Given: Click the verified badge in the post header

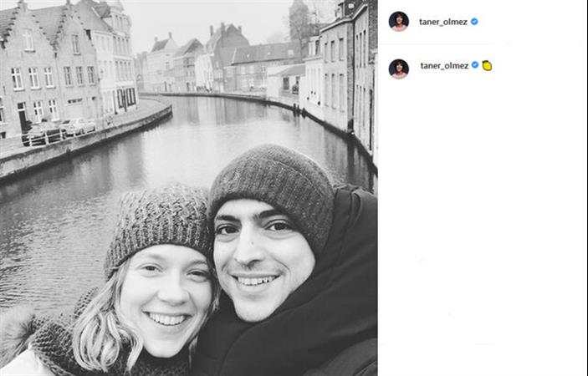Looking at the screenshot, I should pyautogui.click(x=474, y=22).
